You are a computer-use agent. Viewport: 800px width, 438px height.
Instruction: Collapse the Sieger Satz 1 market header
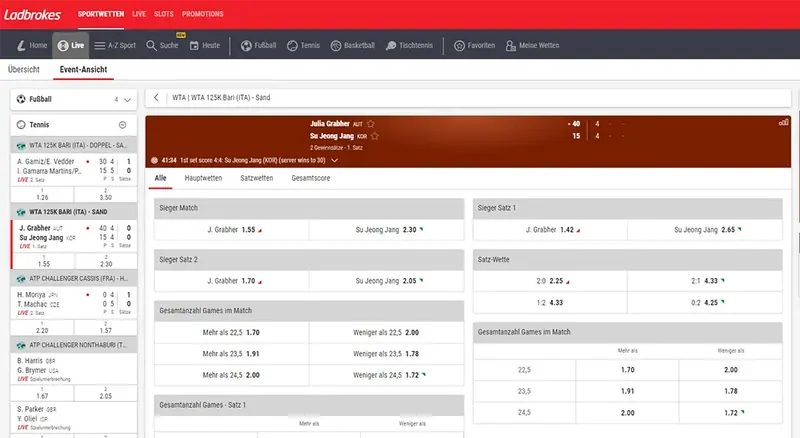(x=628, y=208)
